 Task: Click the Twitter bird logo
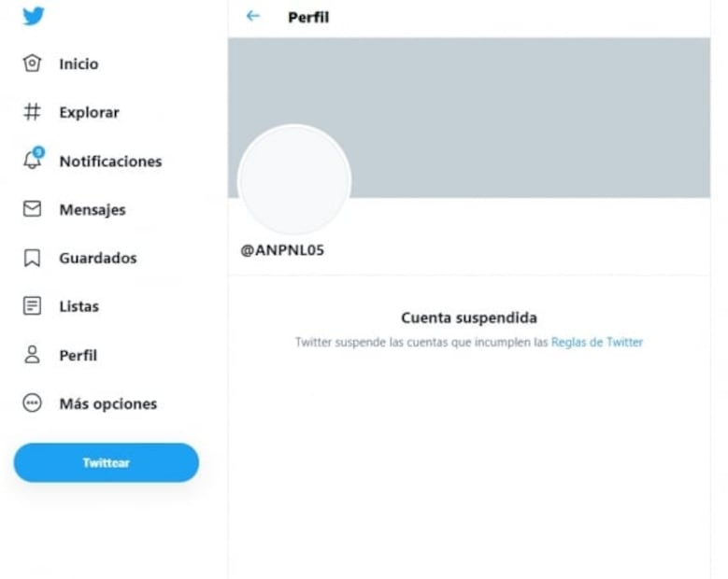(x=34, y=16)
